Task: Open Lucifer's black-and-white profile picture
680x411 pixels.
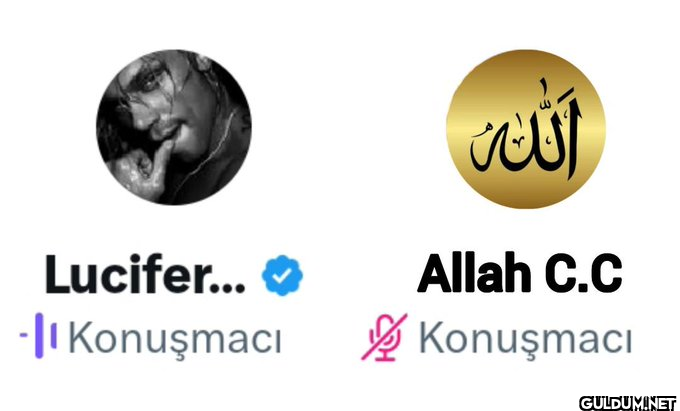Action: [x=174, y=127]
